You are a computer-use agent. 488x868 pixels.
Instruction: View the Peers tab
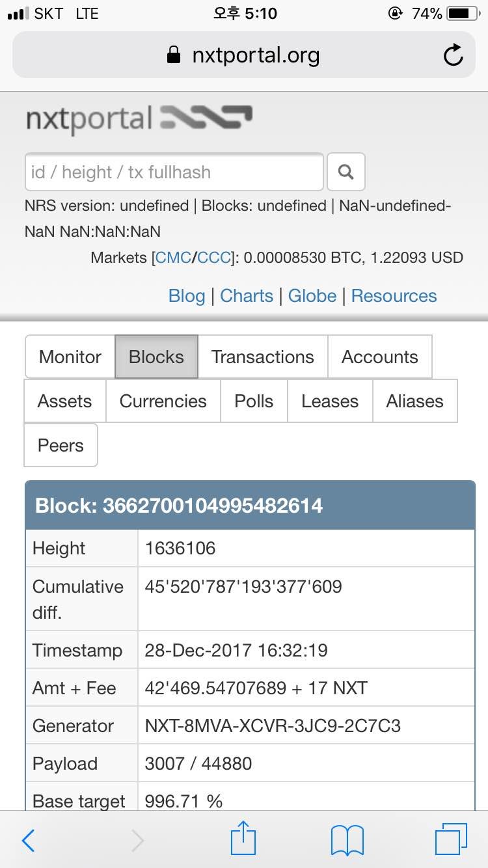pos(61,445)
